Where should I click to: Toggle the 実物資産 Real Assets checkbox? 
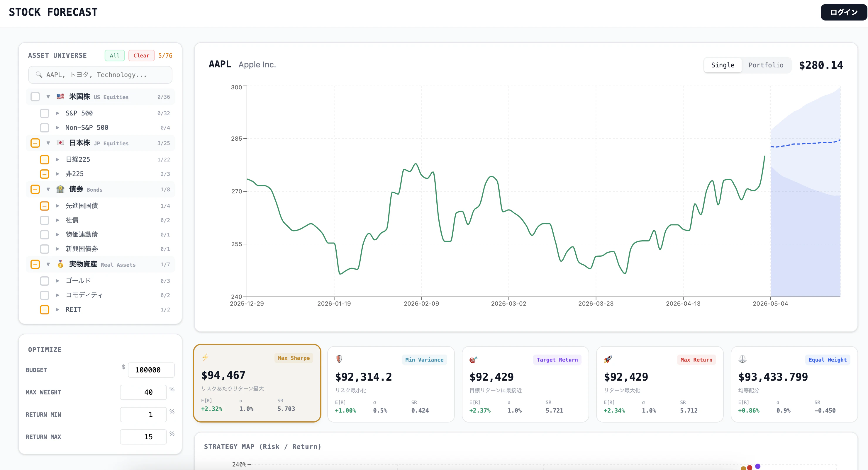(35, 264)
